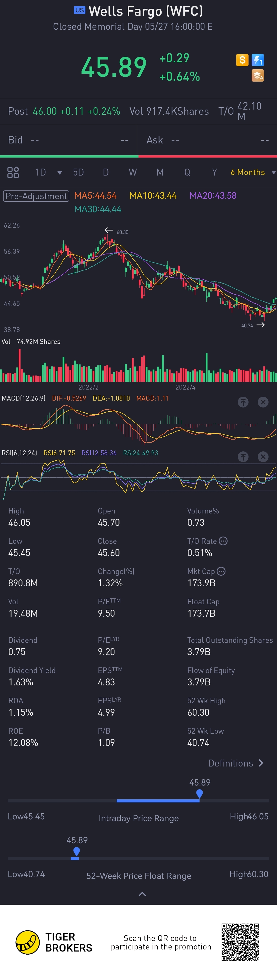
Task: Tap the orange dollar sign badge icon
Action: pyautogui.click(x=242, y=60)
